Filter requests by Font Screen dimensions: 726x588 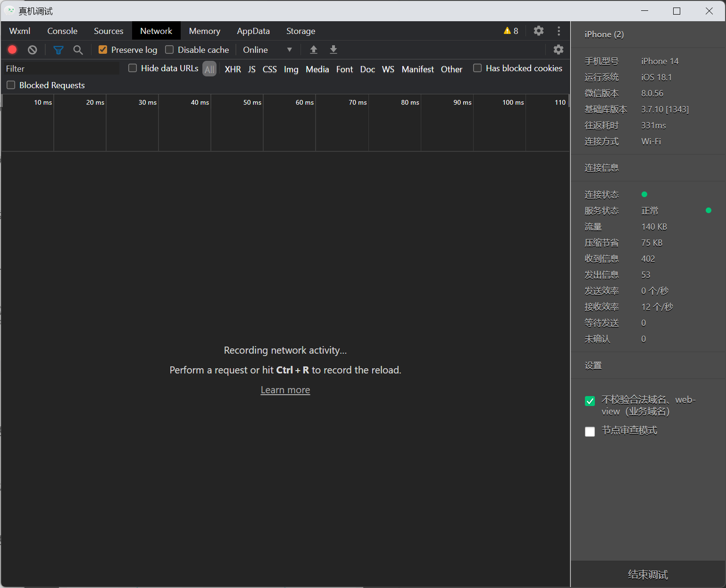[x=345, y=69]
